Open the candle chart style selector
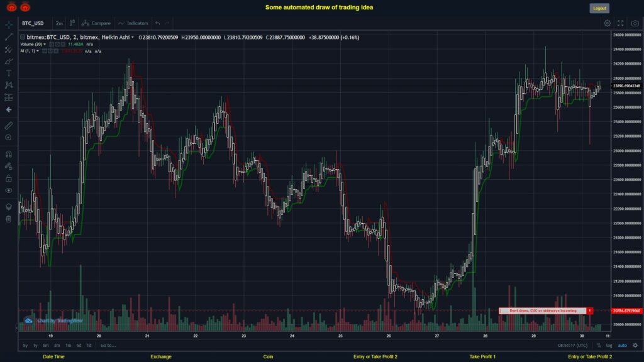 pyautogui.click(x=72, y=23)
